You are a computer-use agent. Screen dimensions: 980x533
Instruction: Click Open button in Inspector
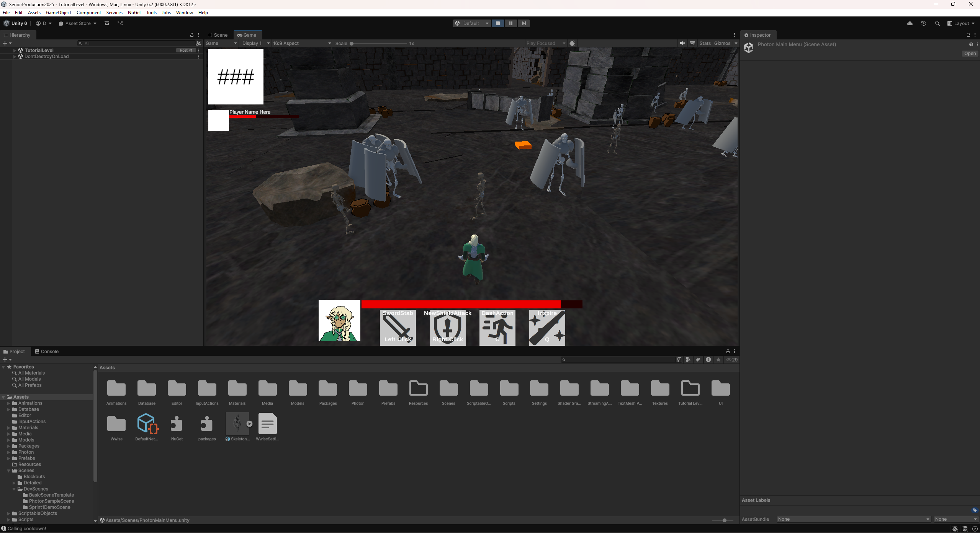tap(970, 54)
